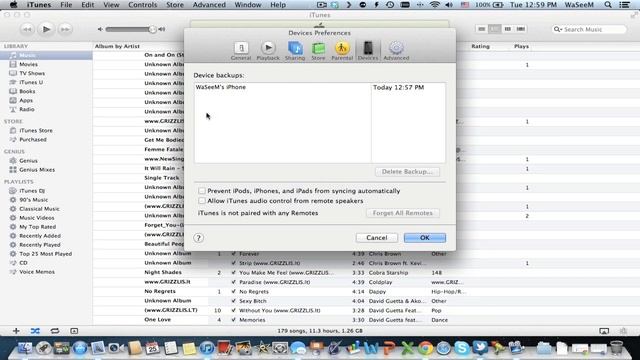Toggle shuffle icon in bottom bar
Image resolution: width=640 pixels, height=360 pixels.
[36, 331]
